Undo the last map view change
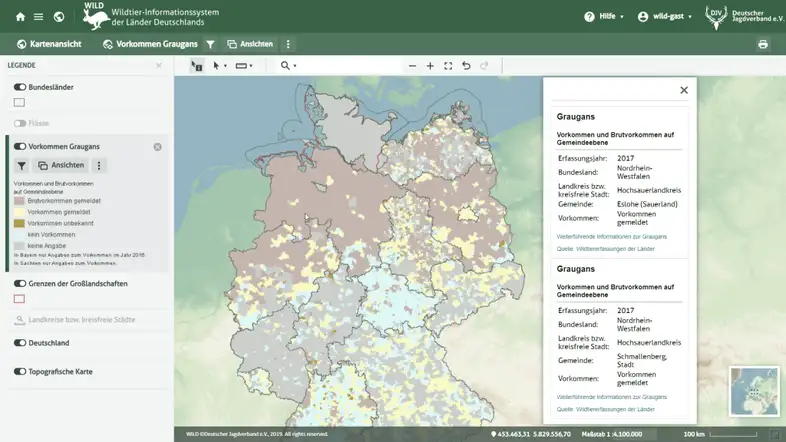786x442 pixels. [466, 66]
